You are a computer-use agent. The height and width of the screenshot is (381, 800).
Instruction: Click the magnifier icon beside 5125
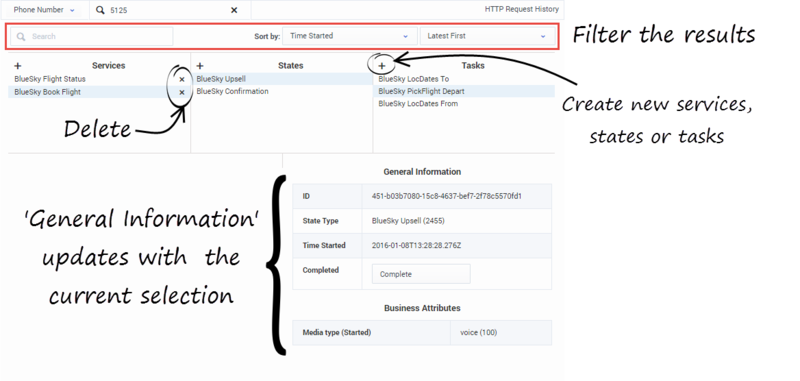tap(100, 10)
